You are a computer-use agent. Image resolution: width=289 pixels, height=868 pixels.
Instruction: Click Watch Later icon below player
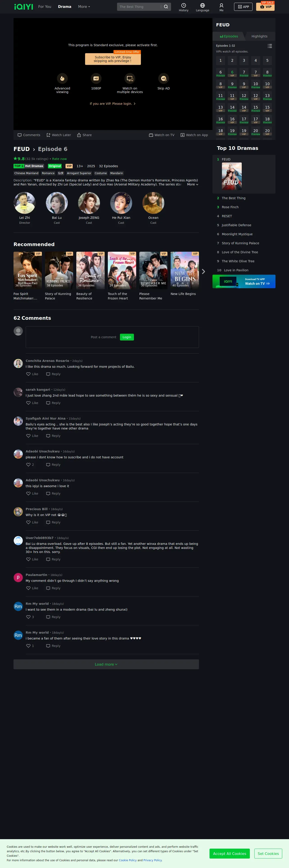(48, 135)
